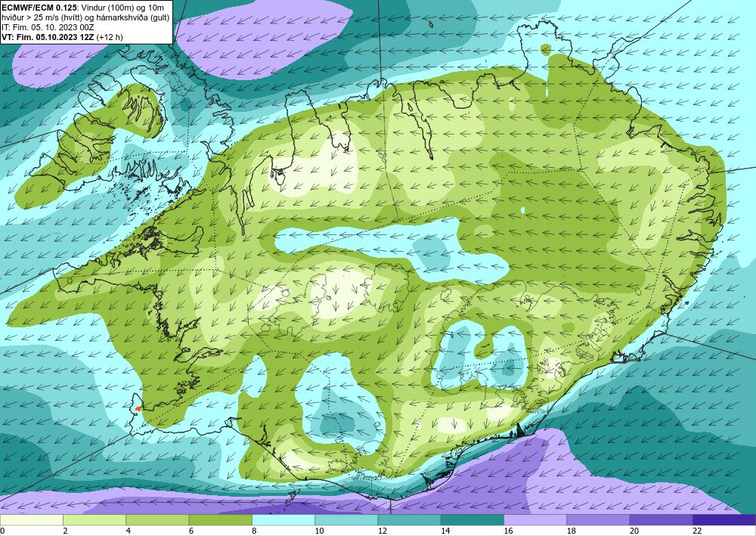The height and width of the screenshot is (536, 756).
Task: Click the dark green 6–8 m/s legend swatch
Action: coord(220,520)
